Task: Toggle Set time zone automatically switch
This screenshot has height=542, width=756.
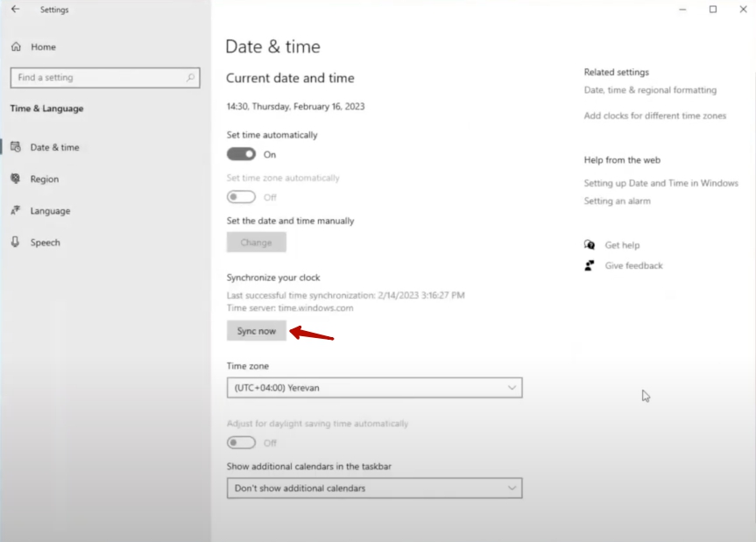Action: point(241,197)
